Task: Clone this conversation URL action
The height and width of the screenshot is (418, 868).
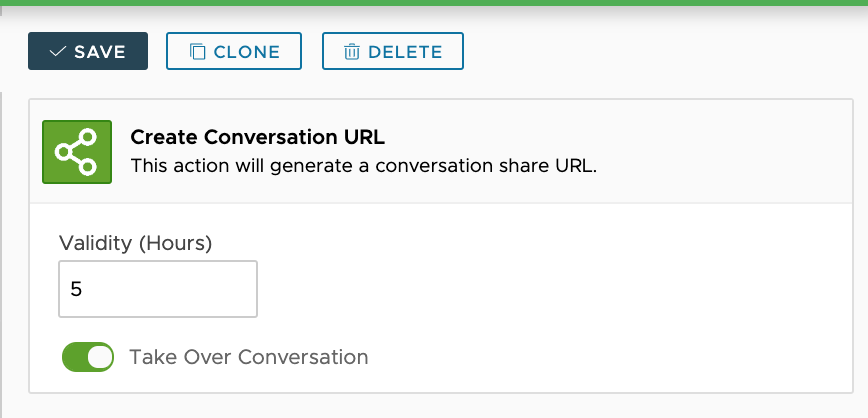Action: pos(235,51)
